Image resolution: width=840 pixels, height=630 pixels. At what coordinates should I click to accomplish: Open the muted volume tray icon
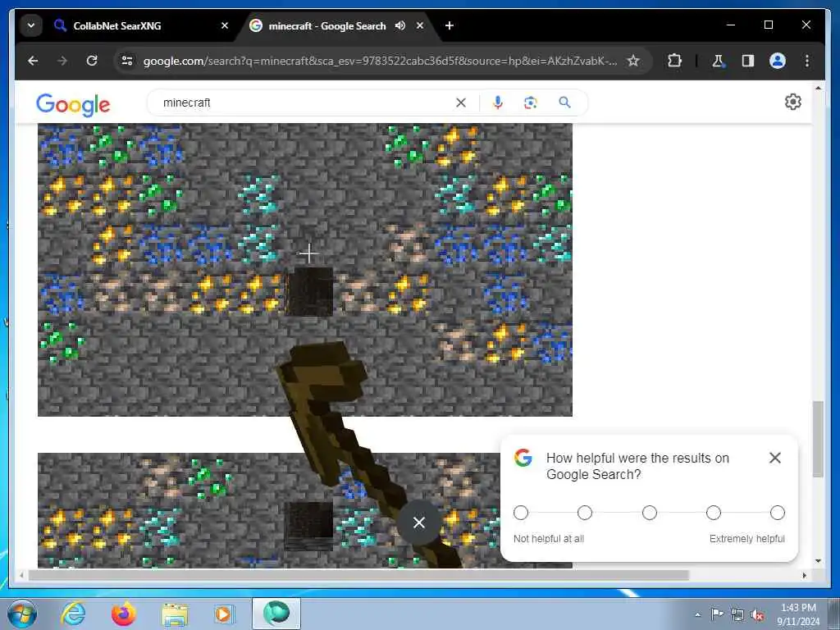pyautogui.click(x=757, y=615)
